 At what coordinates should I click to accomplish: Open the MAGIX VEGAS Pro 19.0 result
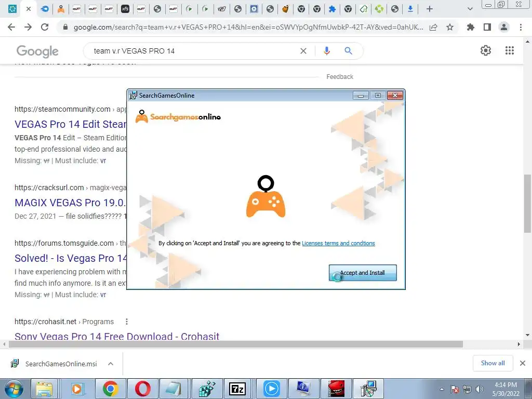point(70,203)
